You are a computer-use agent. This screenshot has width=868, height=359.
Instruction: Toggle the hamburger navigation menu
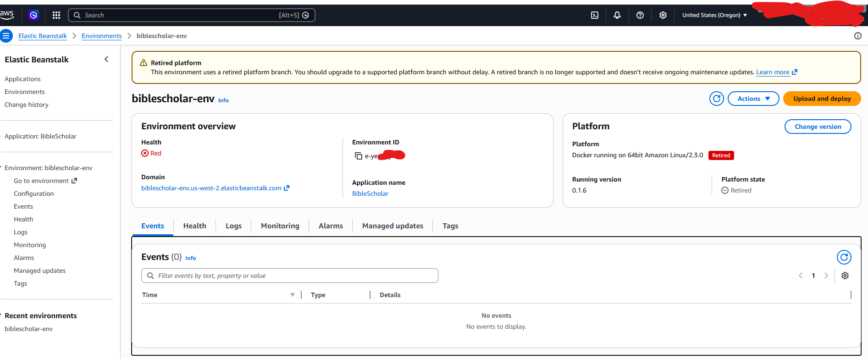coord(6,36)
